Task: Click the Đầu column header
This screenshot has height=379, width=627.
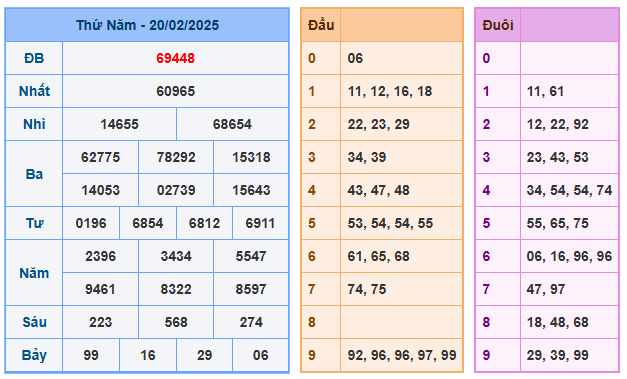Action: point(321,25)
